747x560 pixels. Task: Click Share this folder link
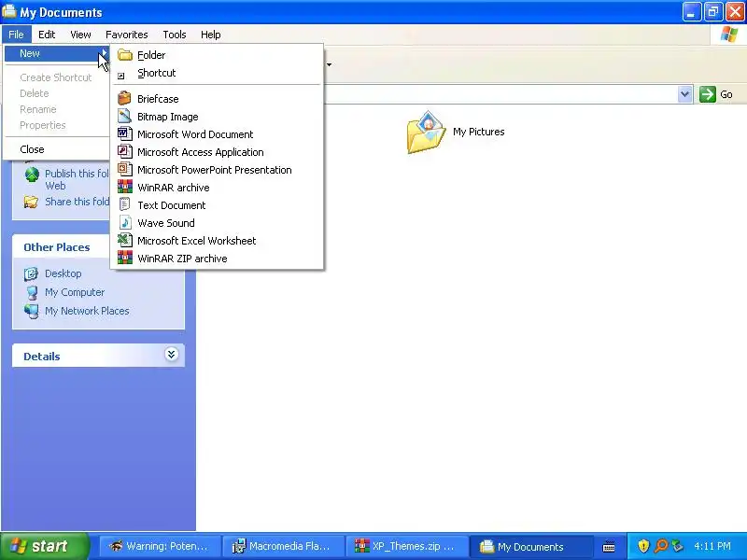point(78,202)
